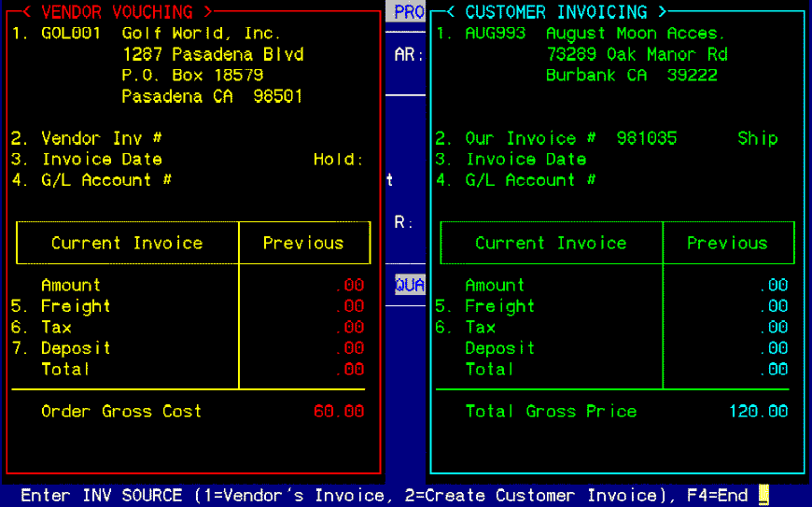
Task: Click the vendor Freight amount
Action: pyautogui.click(x=349, y=306)
